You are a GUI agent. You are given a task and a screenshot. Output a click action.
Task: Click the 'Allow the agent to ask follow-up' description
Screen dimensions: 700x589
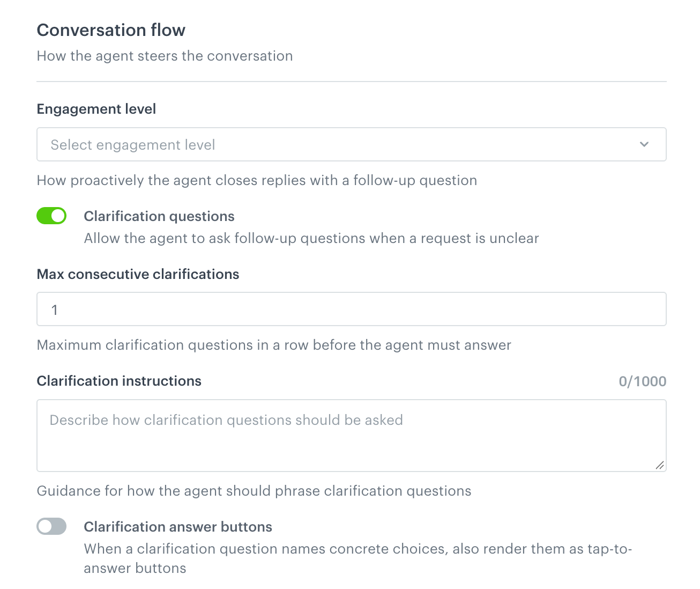(x=311, y=238)
